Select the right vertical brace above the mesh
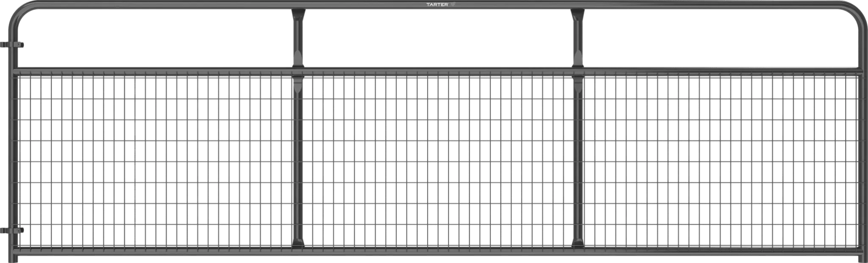This screenshot has height=263, width=868. coord(577,37)
